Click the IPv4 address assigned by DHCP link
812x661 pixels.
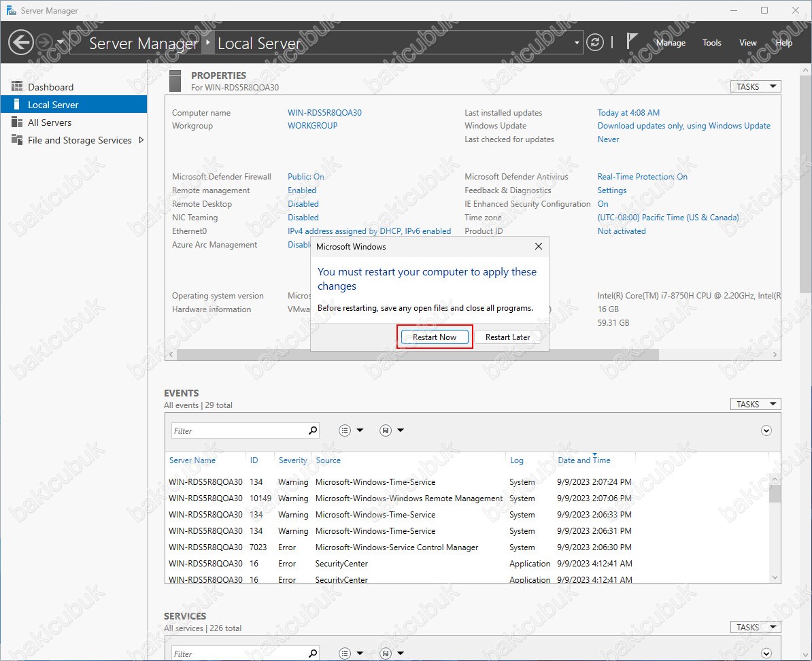tap(369, 231)
